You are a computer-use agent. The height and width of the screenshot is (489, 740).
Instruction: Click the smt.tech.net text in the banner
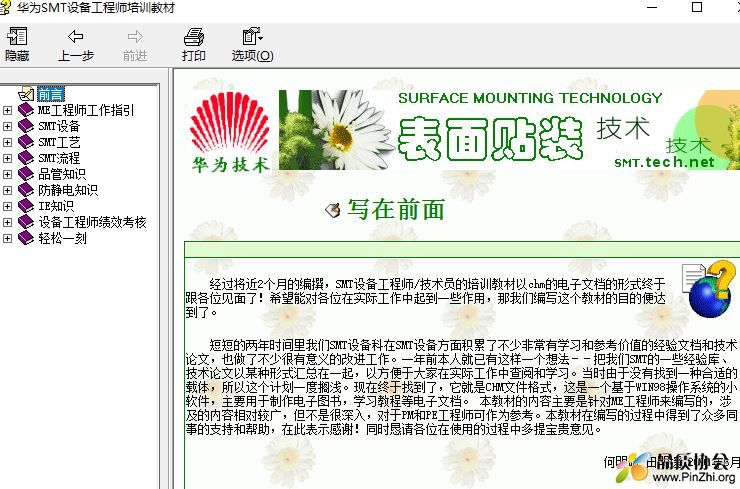(x=664, y=162)
